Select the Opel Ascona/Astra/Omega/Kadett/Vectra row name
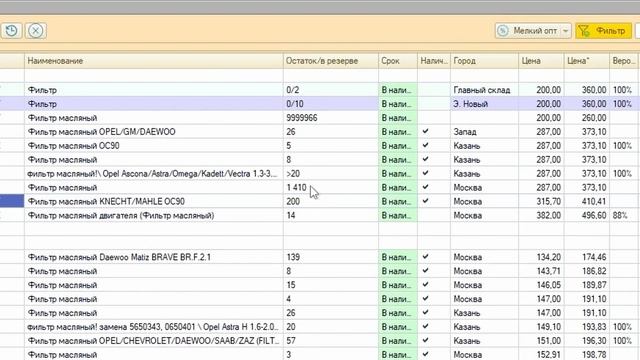This screenshot has width=640, height=360. [152, 174]
